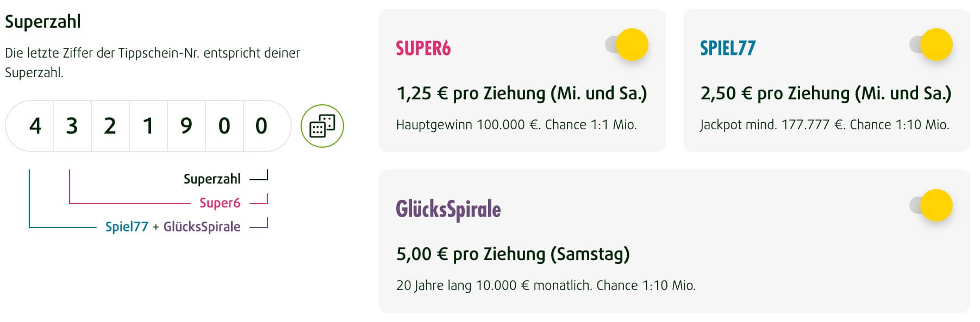Select the ticket digit 9

tap(186, 126)
